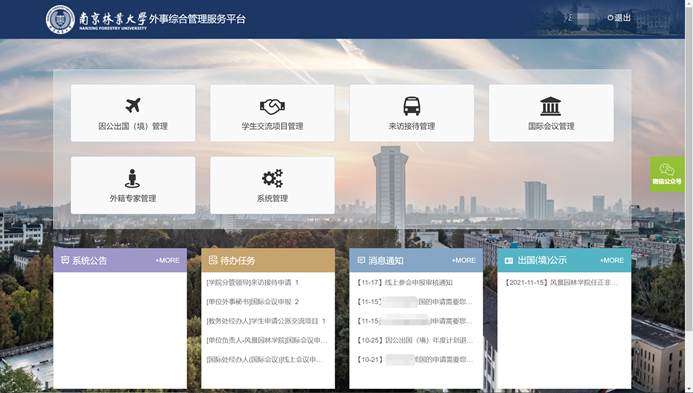Open the handshake icon for 学生交流项目管理
693x393 pixels.
[x=272, y=106]
